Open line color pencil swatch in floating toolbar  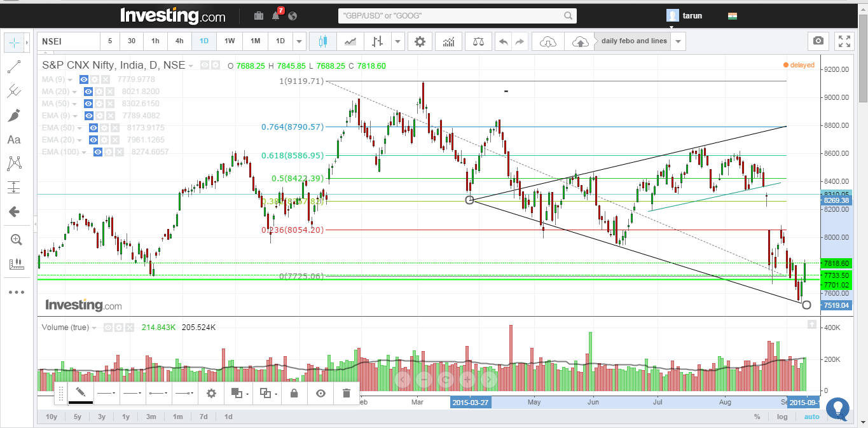pyautogui.click(x=81, y=393)
